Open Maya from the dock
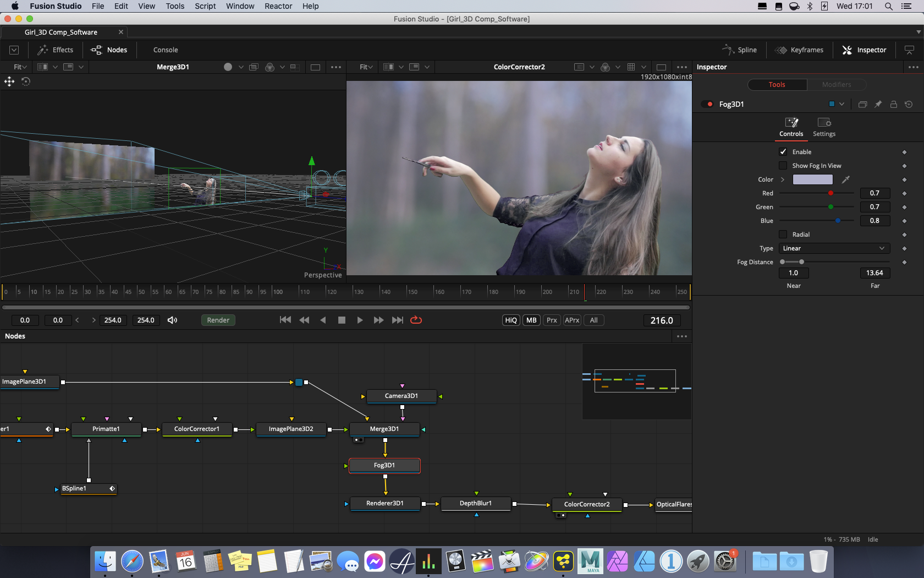 coord(590,561)
